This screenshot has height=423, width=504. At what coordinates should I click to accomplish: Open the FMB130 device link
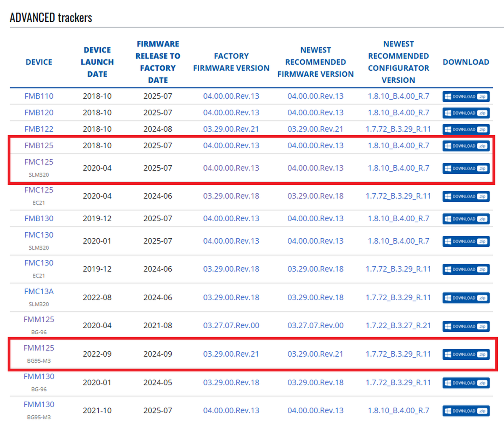pyautogui.click(x=39, y=218)
